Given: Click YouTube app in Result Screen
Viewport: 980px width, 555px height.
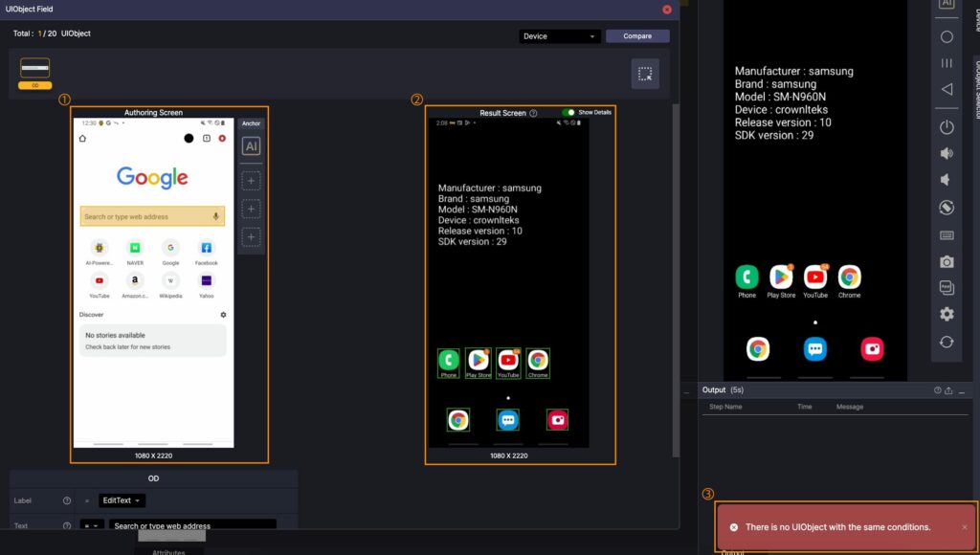Looking at the screenshot, I should coord(508,364).
